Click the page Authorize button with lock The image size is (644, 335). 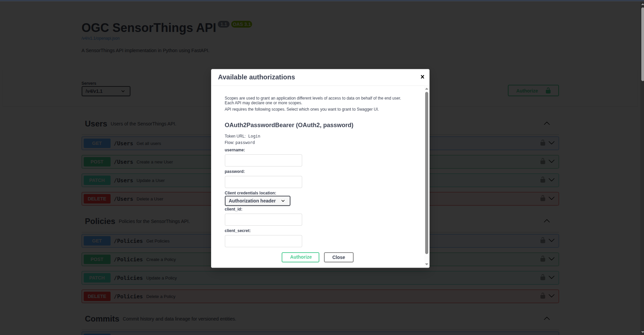coord(533,90)
